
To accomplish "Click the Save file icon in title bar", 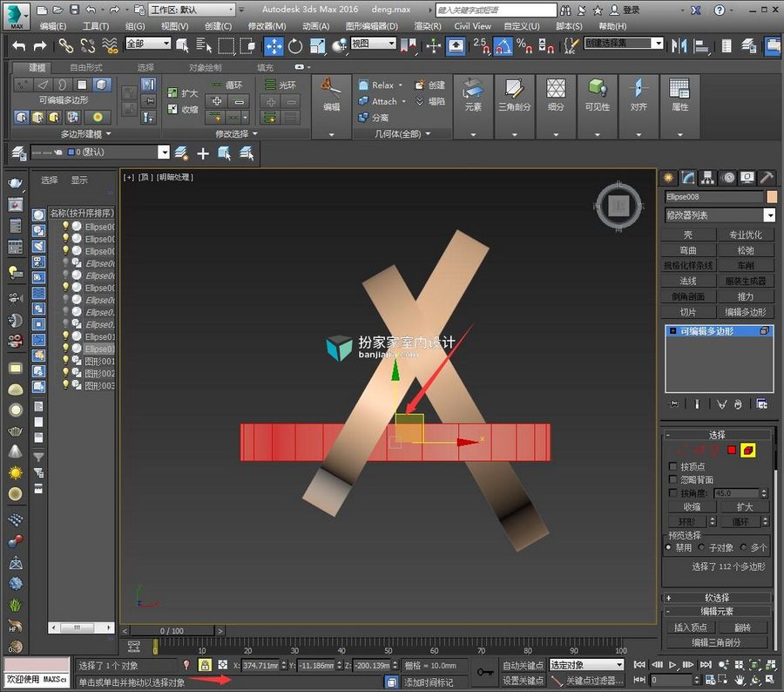I will (x=74, y=10).
